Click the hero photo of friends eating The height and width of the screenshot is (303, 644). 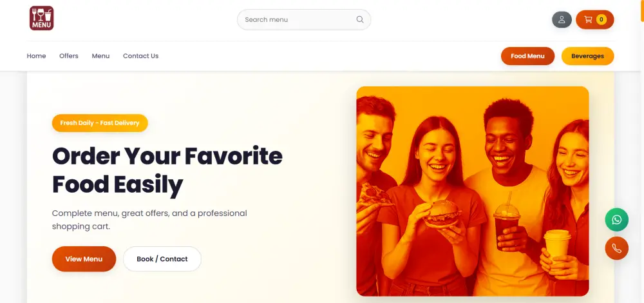(472, 191)
